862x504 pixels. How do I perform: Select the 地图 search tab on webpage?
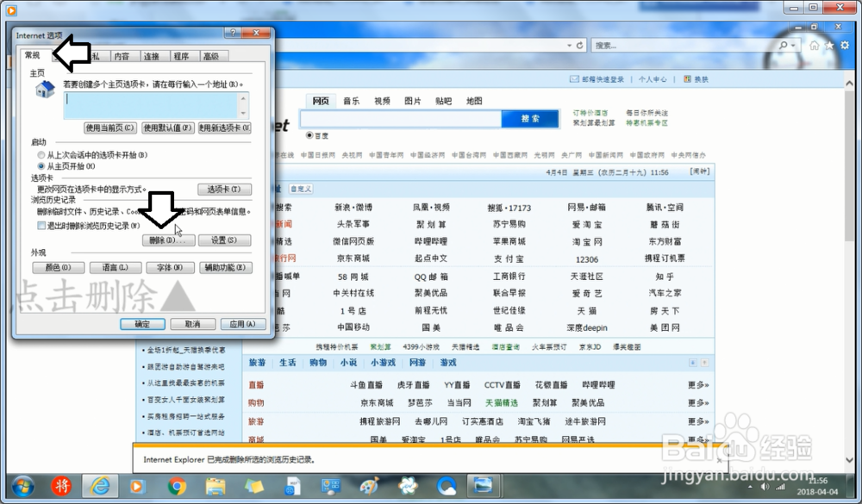474,101
